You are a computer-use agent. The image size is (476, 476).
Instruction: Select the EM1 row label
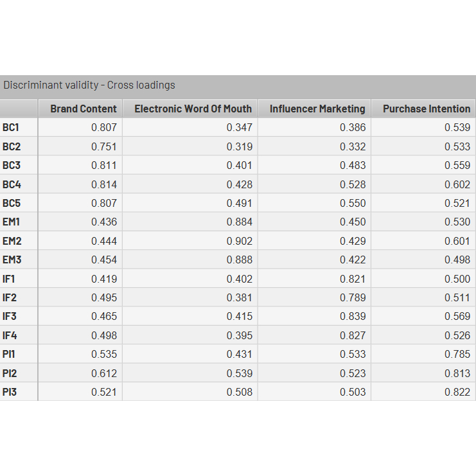click(x=12, y=222)
